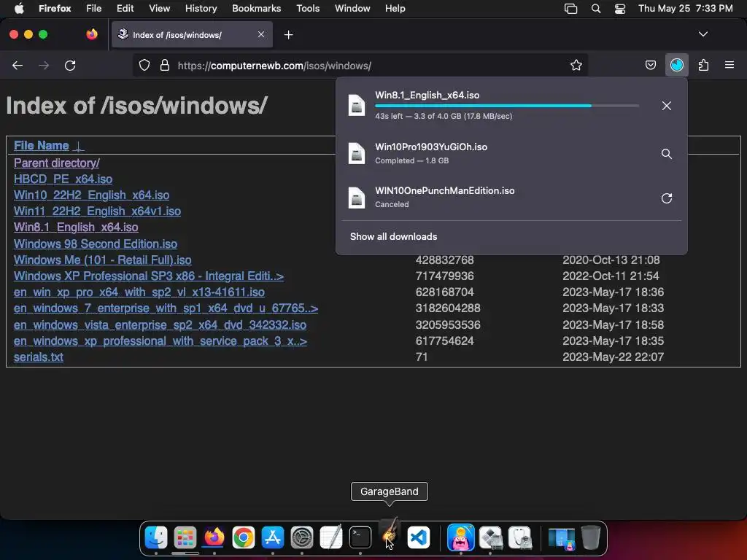This screenshot has width=747, height=560.
Task: Open the tracking protection shield icon
Action: click(144, 65)
